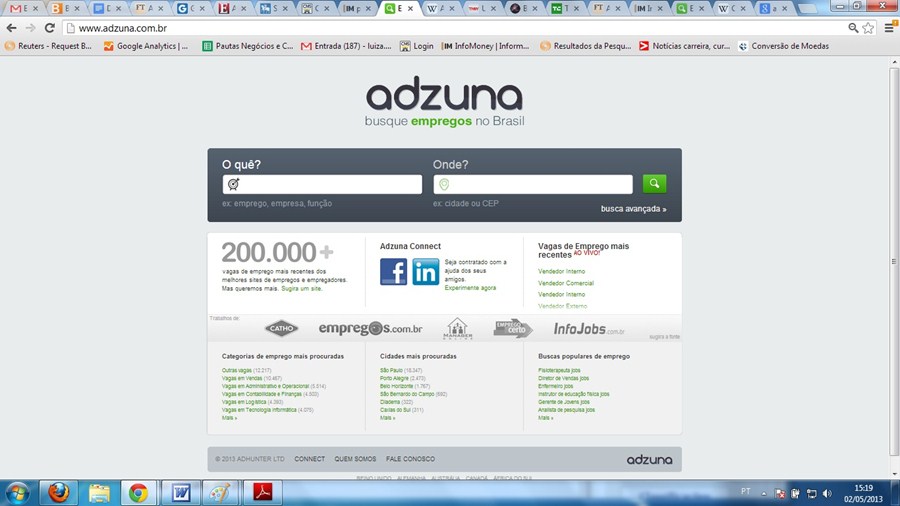
Task: Click the 'O quê?' job search field
Action: pyautogui.click(x=322, y=184)
